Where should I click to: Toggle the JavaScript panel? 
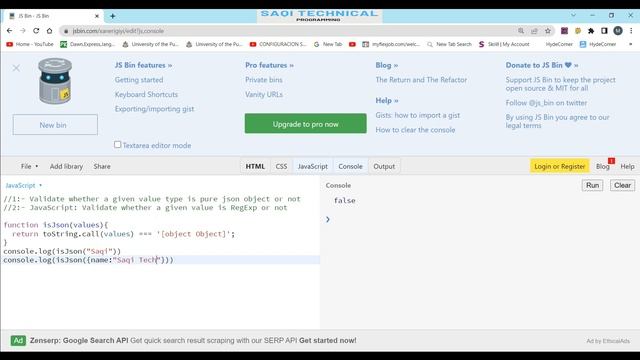[313, 166]
